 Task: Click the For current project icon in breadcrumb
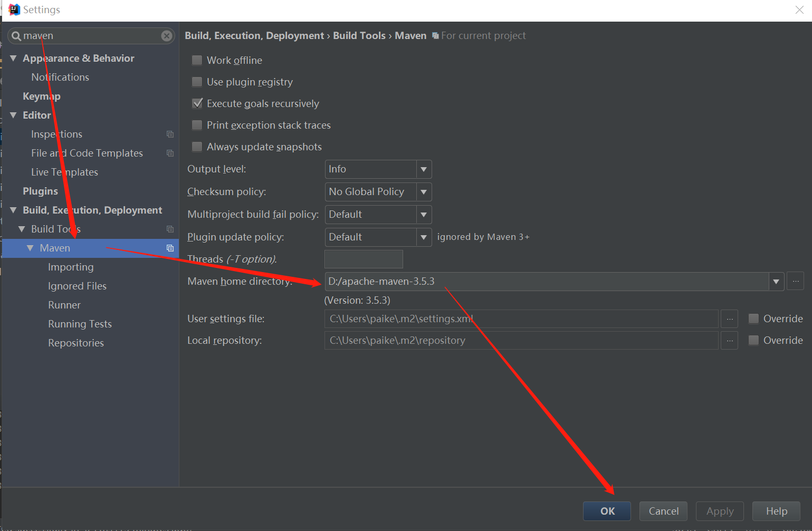pos(435,36)
